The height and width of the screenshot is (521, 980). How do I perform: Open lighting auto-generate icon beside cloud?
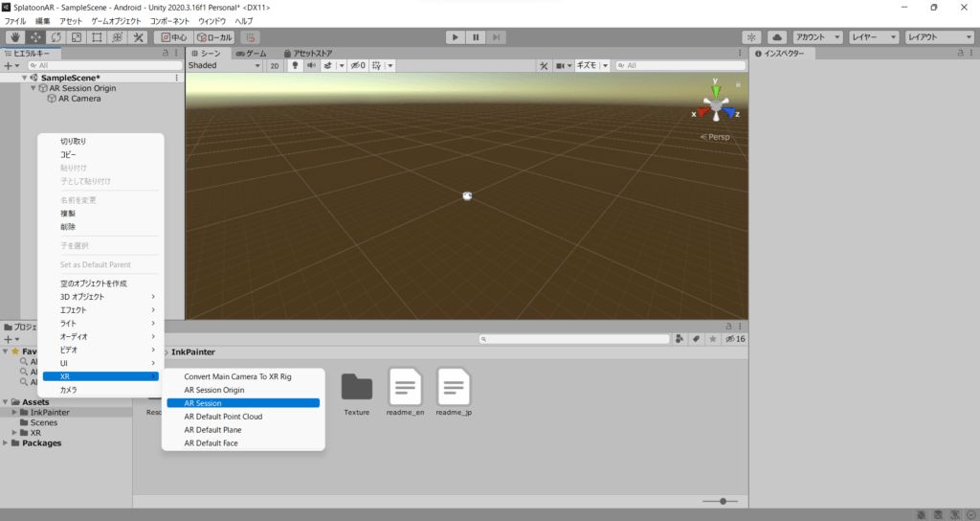pyautogui.click(x=752, y=37)
